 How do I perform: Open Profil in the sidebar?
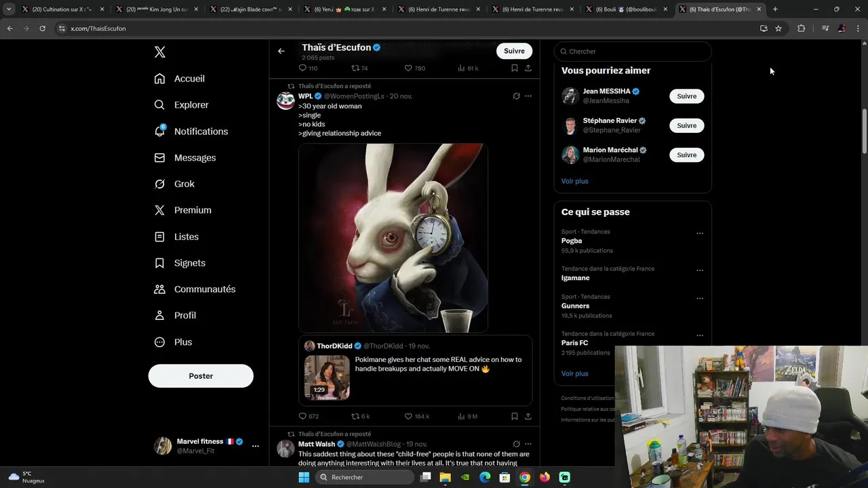point(174,315)
